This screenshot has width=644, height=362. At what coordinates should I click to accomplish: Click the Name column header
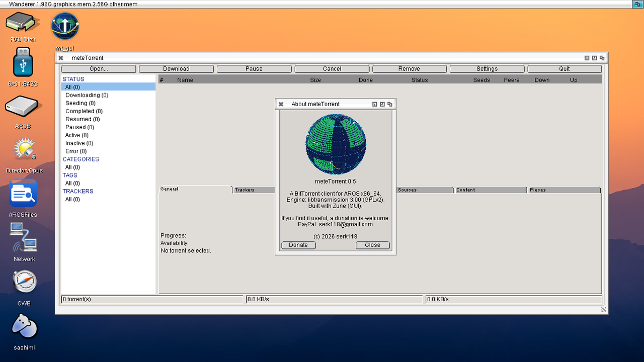pyautogui.click(x=185, y=80)
